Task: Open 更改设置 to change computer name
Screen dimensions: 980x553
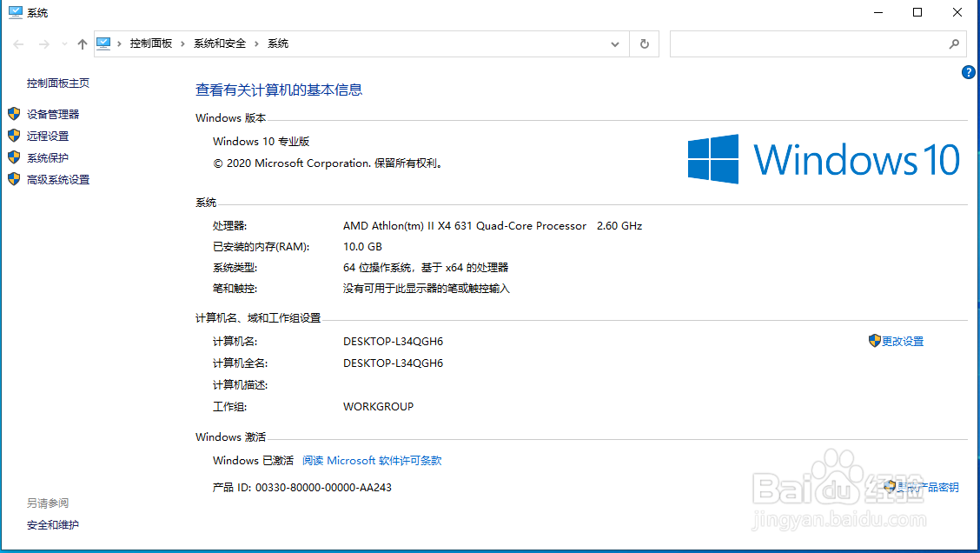Action: point(902,341)
